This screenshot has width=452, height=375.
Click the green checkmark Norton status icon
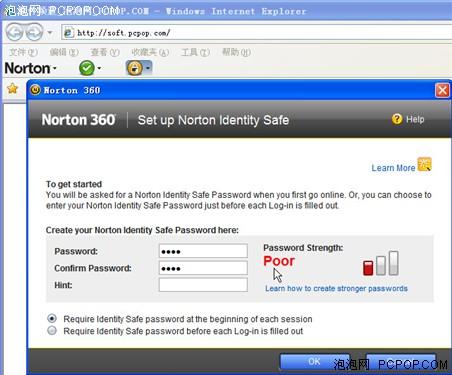click(x=87, y=68)
